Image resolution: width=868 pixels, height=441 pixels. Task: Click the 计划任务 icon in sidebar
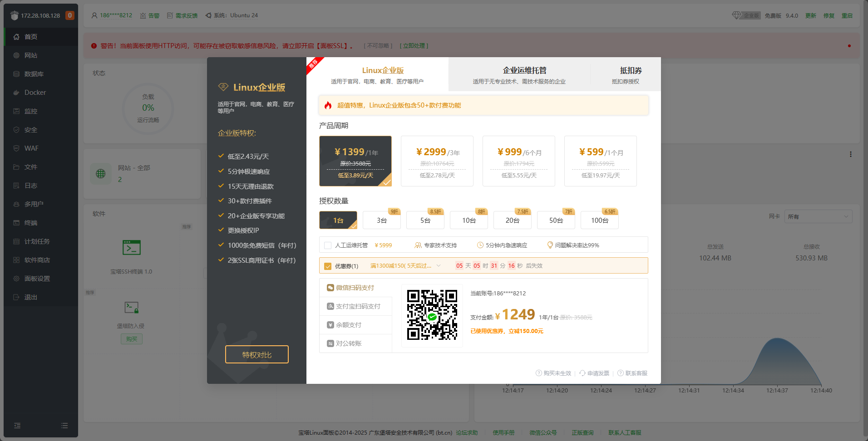16,241
